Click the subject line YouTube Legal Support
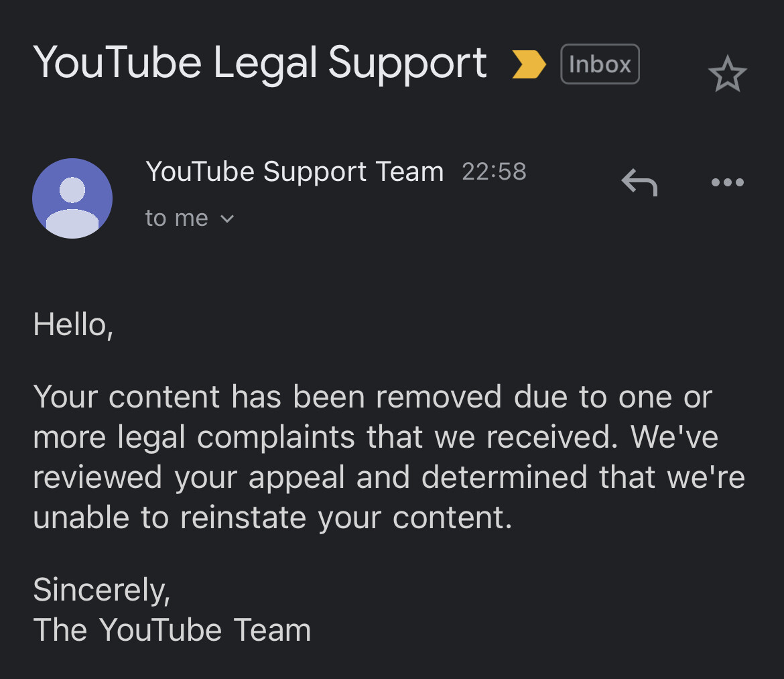This screenshot has width=784, height=679. click(x=260, y=63)
